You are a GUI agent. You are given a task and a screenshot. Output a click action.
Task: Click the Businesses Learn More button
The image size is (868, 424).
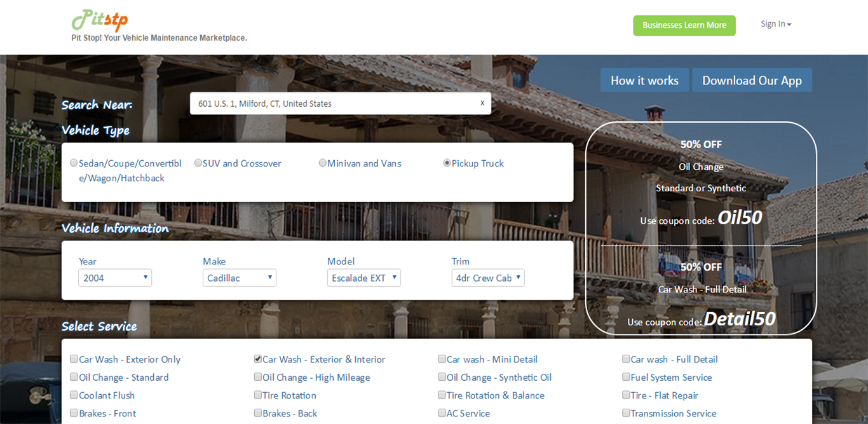click(x=684, y=25)
